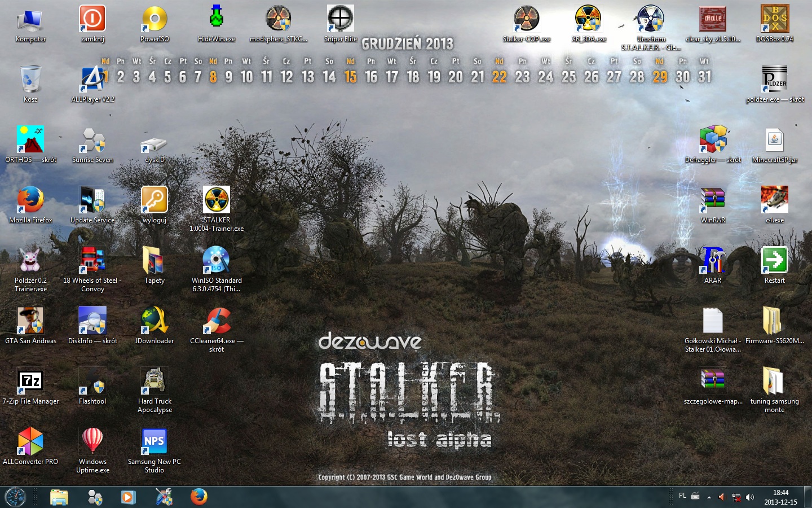This screenshot has height=508, width=812.
Task: Open the Komputer desktop icon
Action: [x=30, y=24]
